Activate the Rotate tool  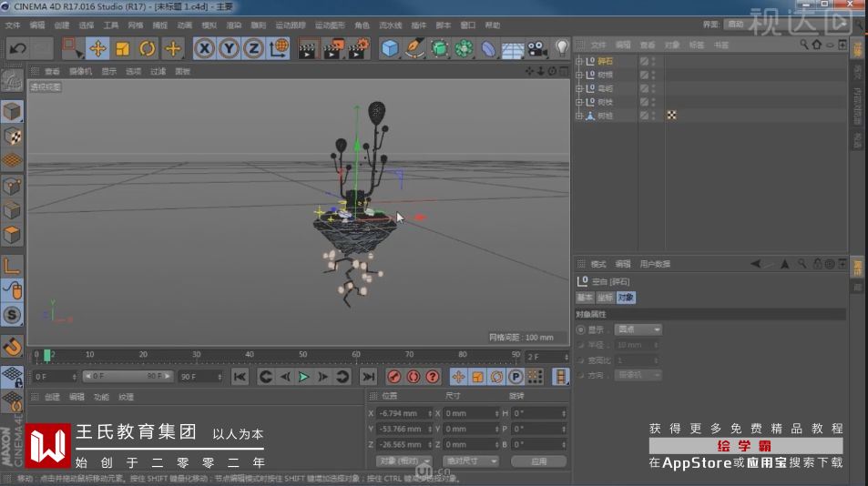point(148,48)
